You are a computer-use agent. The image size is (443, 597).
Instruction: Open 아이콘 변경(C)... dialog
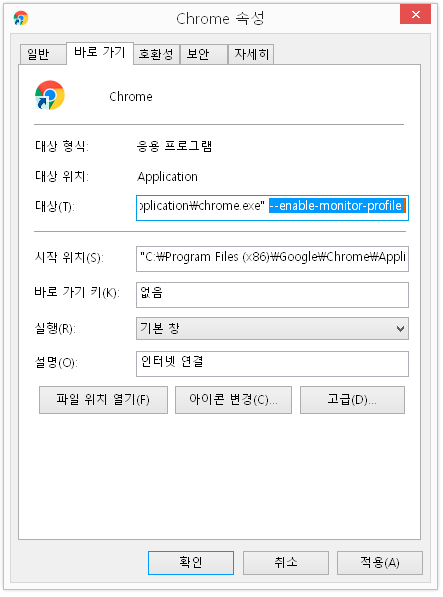tap(233, 400)
